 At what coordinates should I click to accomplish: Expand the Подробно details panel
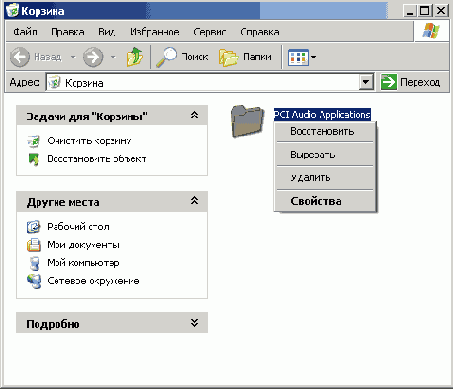194,323
